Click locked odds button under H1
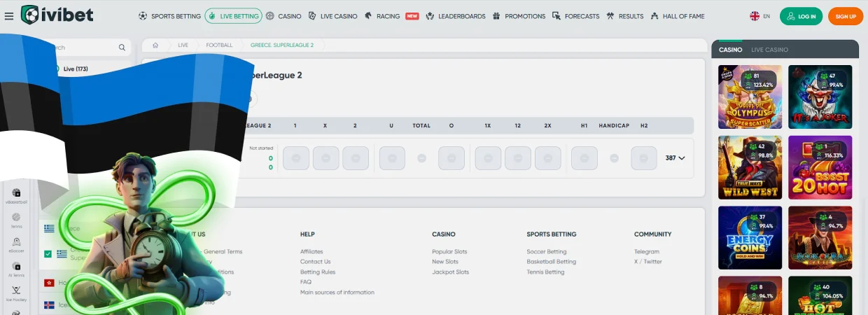The image size is (868, 315). click(x=584, y=158)
